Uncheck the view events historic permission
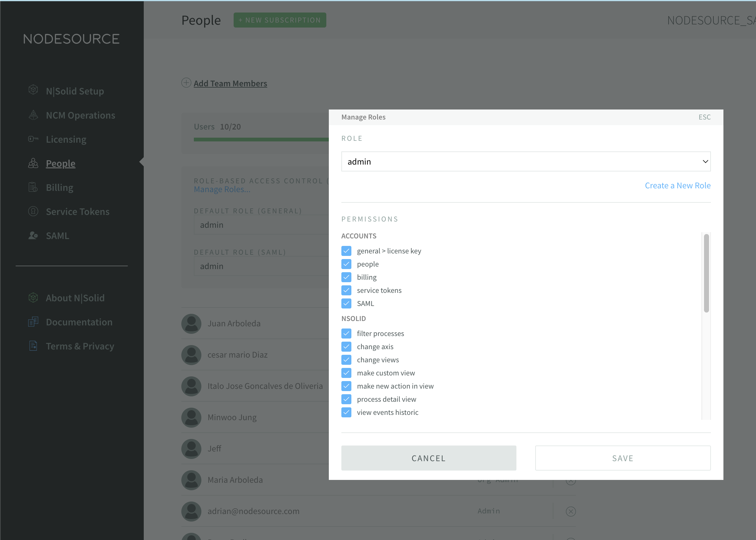 point(346,412)
